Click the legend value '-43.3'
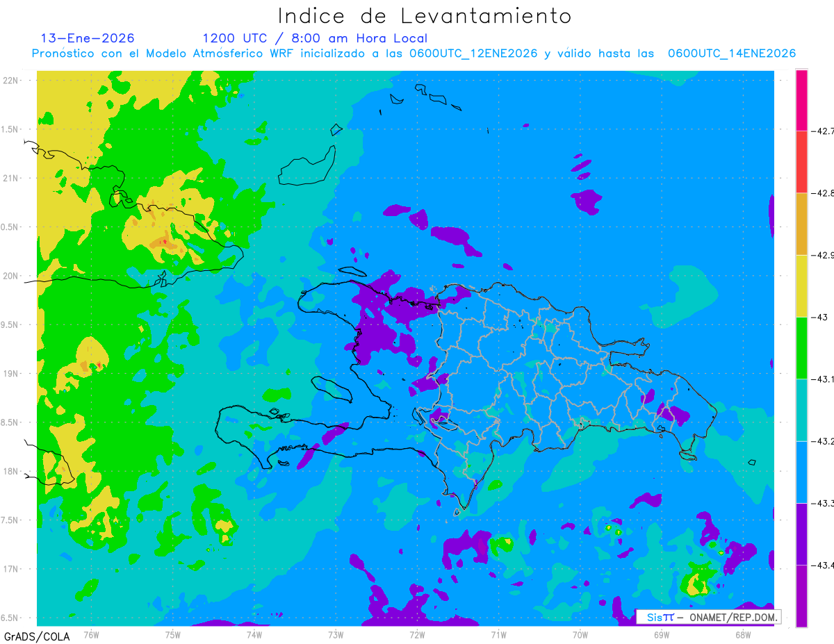This screenshot has width=834, height=644. 822,503
